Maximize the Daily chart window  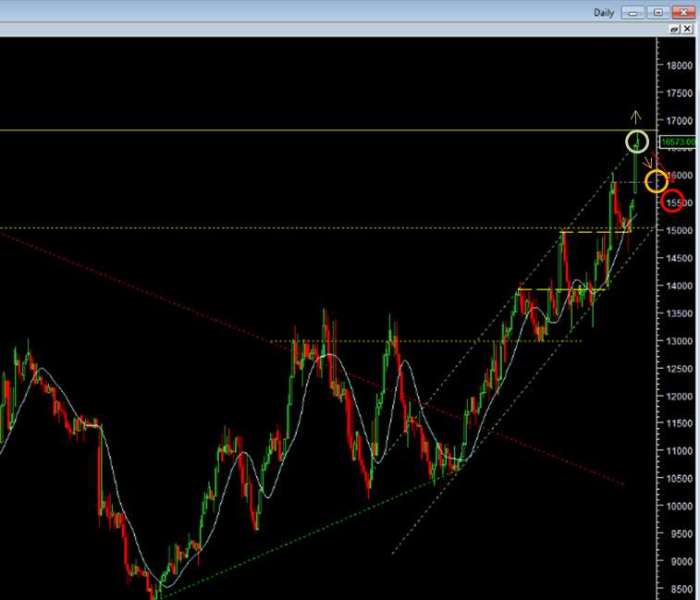coord(658,13)
